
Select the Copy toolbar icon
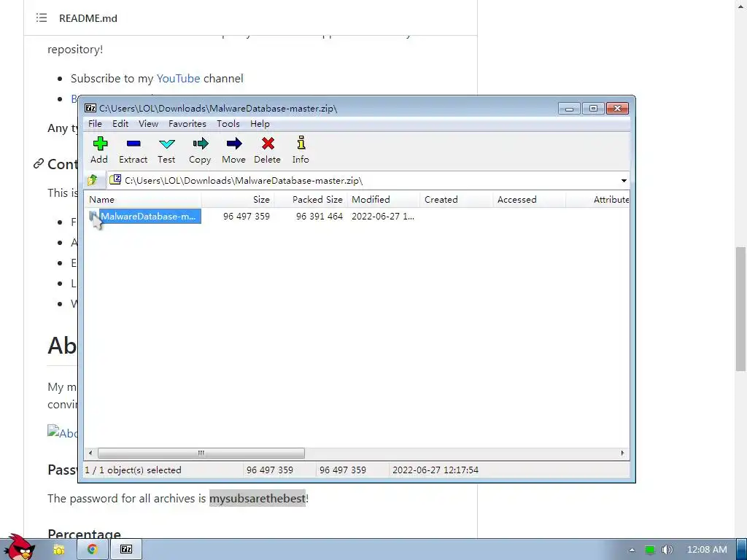pos(200,149)
